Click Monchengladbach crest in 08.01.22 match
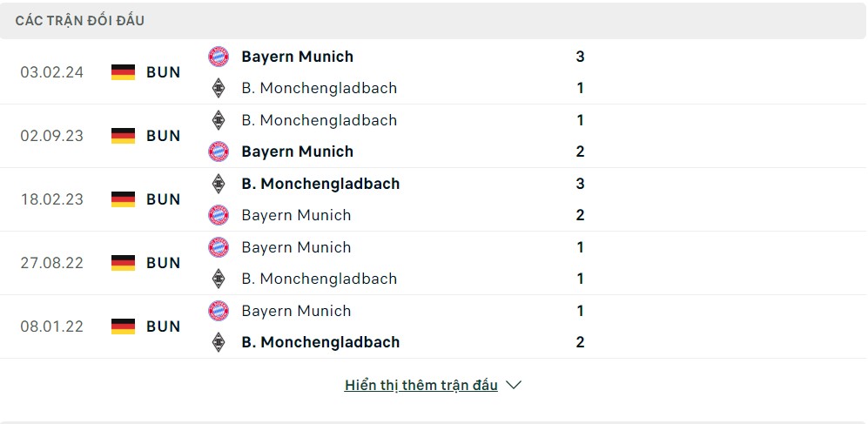Viewport: 868px width, 424px height. (x=219, y=342)
